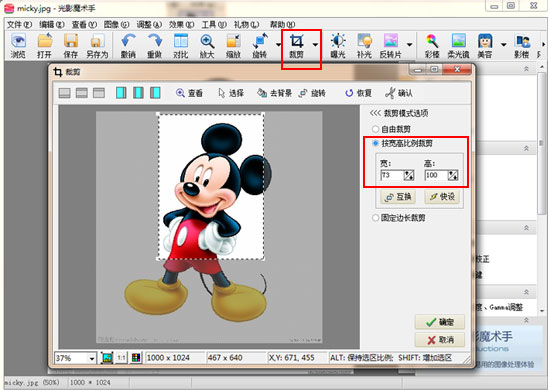Redo with the 重做 arrow

[x=154, y=46]
